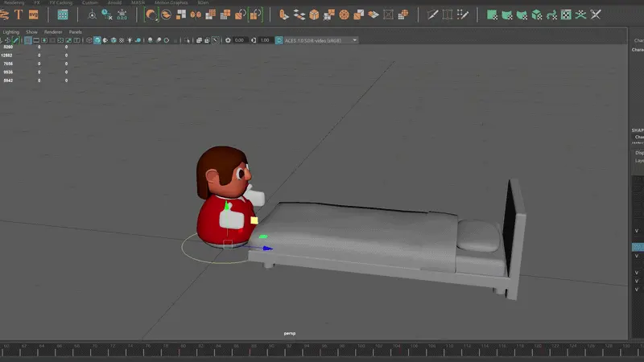The height and width of the screenshot is (362, 644).
Task: Click the green framed checkerboard shelf icon
Action: coord(566,14)
